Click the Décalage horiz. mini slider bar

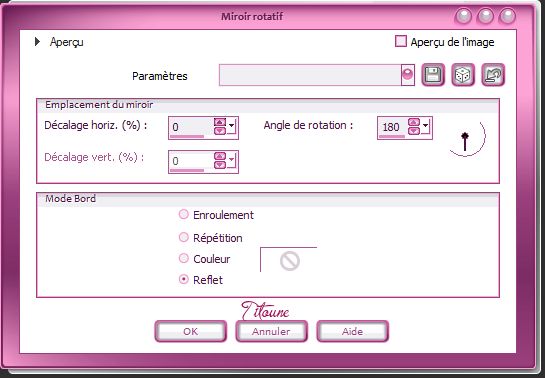[187, 137]
